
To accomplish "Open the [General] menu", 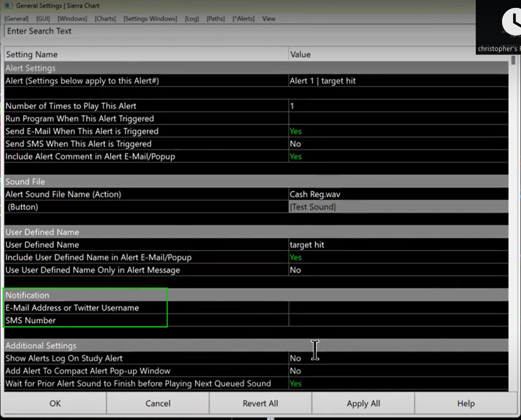I will (x=16, y=18).
